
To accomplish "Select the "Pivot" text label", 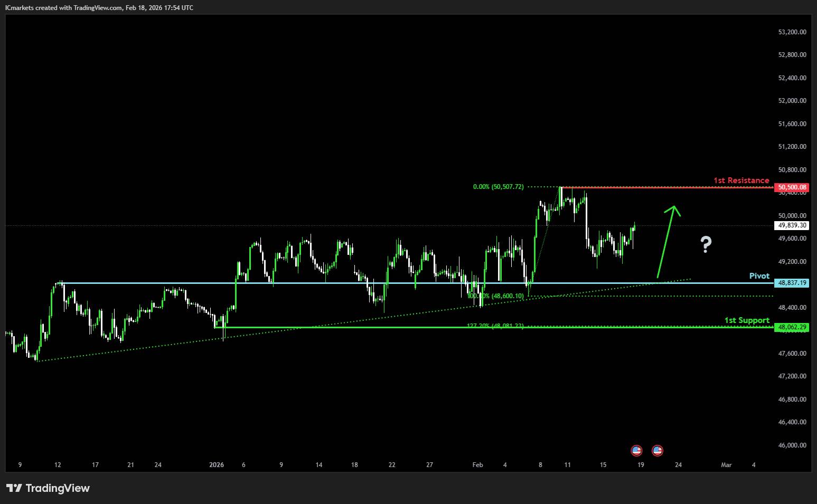I will (759, 276).
